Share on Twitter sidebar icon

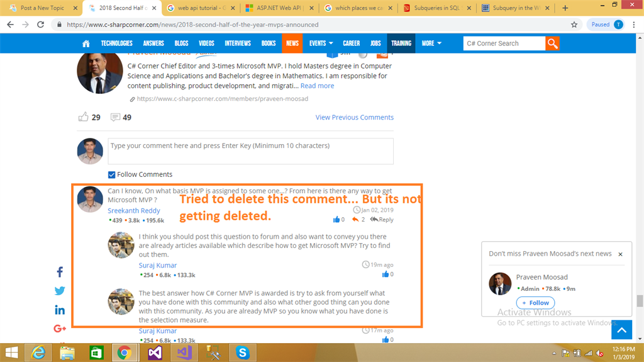point(60,291)
